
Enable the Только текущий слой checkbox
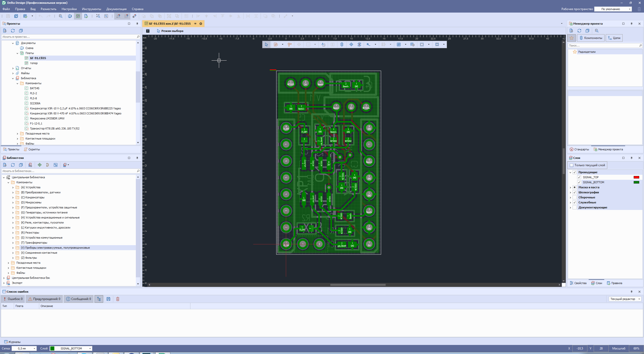point(572,165)
